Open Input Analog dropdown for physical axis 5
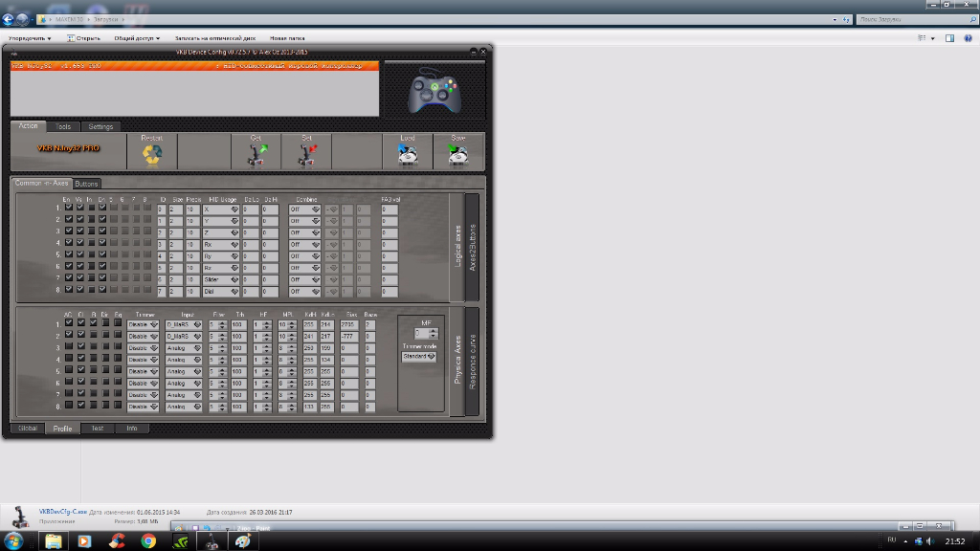 point(184,372)
